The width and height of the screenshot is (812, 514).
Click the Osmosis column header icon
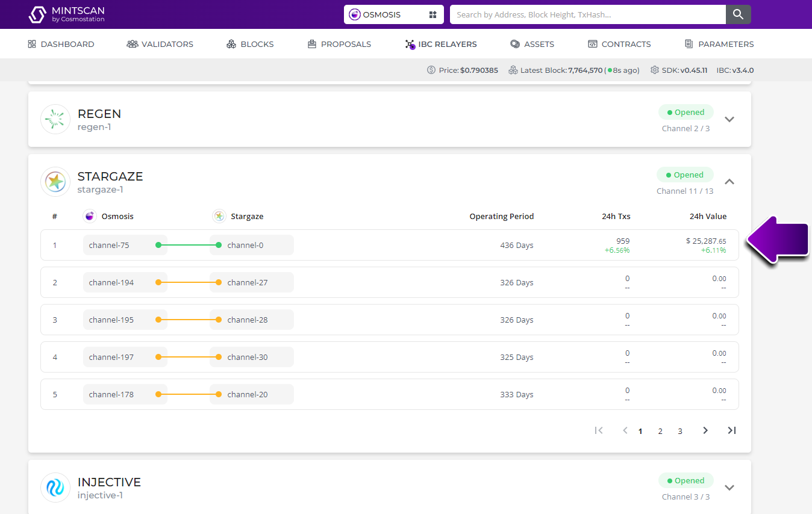(90, 216)
